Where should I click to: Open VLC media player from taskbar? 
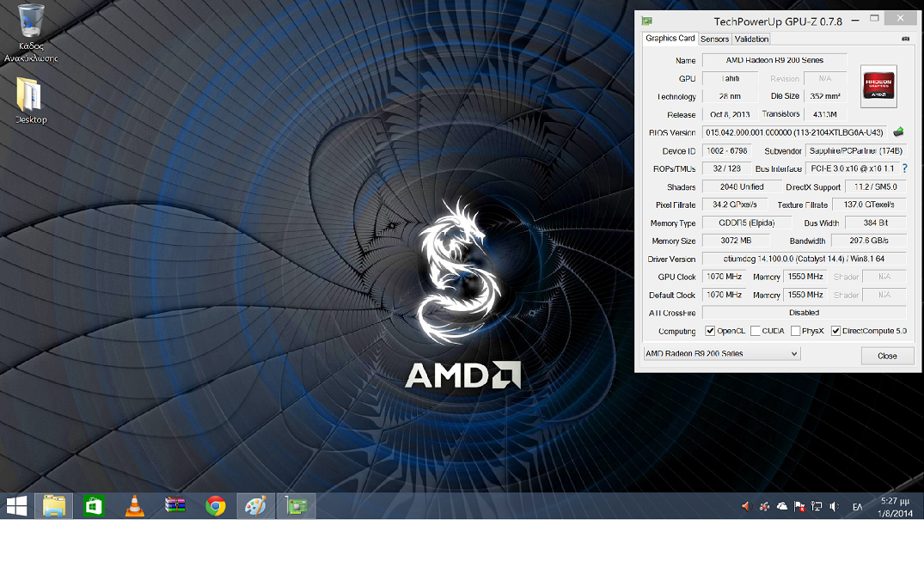click(134, 506)
